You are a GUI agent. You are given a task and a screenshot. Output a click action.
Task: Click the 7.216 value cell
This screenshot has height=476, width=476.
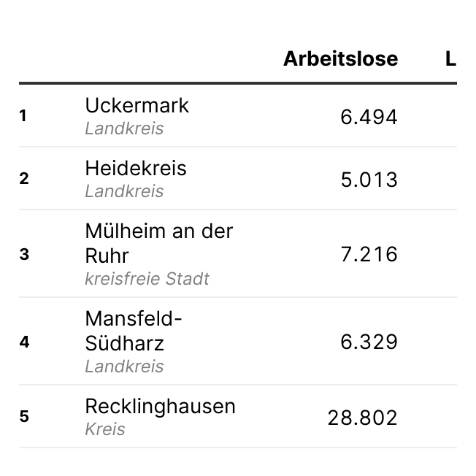pos(369,254)
